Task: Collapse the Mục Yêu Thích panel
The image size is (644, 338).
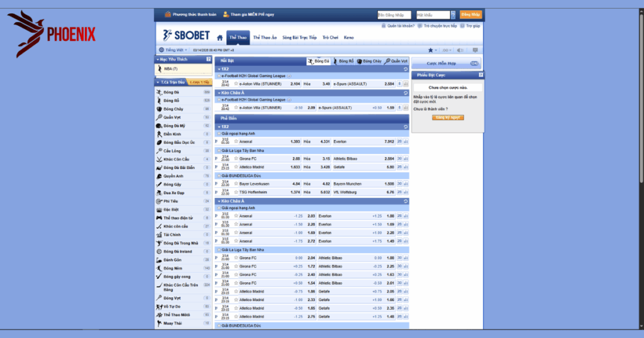Action: [158, 60]
